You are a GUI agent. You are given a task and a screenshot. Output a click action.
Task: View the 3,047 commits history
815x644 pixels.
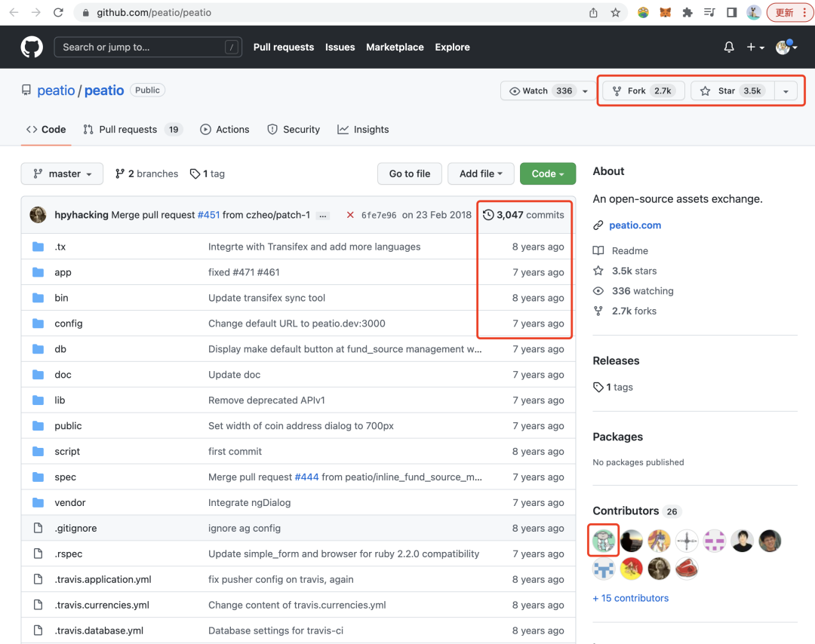pyautogui.click(x=524, y=215)
